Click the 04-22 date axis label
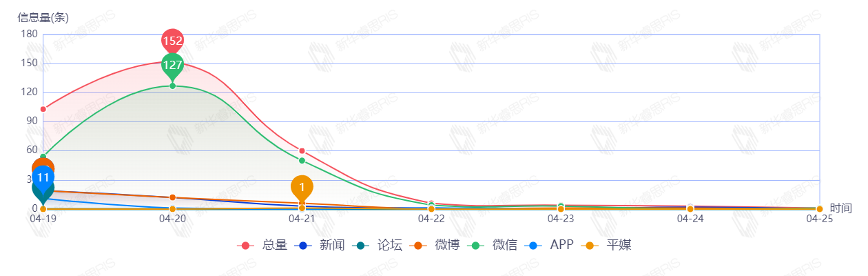 coord(431,218)
